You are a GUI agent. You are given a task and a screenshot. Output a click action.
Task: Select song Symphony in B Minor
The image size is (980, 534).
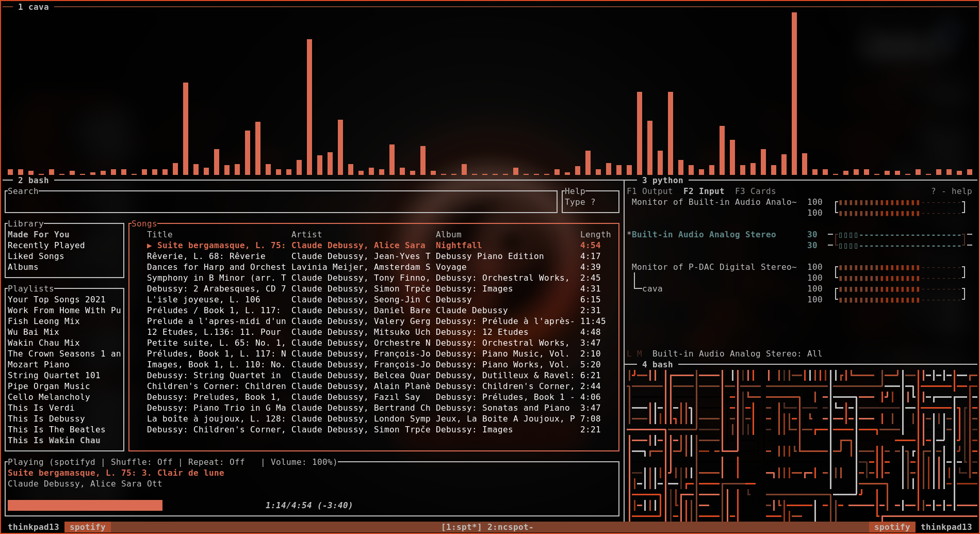(374, 278)
